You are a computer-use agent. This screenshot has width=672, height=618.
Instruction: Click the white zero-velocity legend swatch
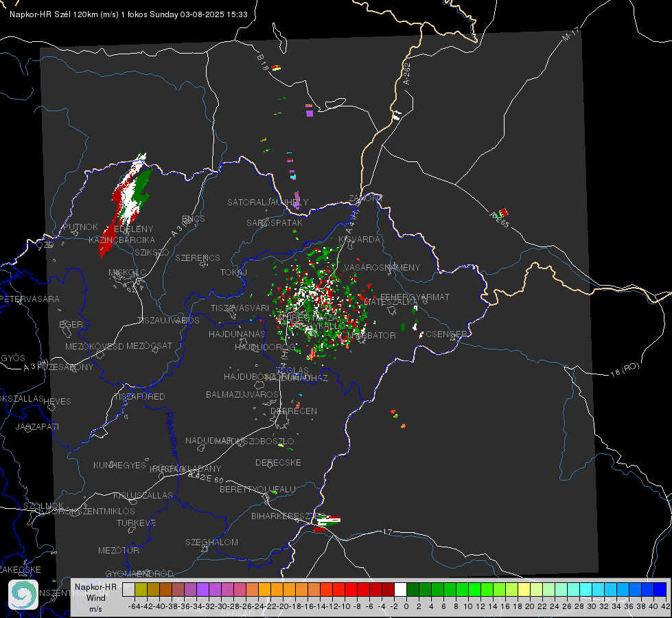400,590
